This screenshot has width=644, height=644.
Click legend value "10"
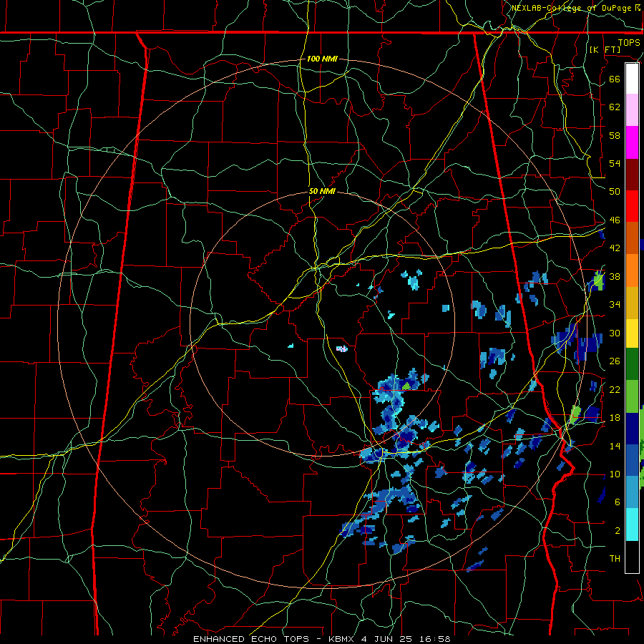tap(615, 474)
